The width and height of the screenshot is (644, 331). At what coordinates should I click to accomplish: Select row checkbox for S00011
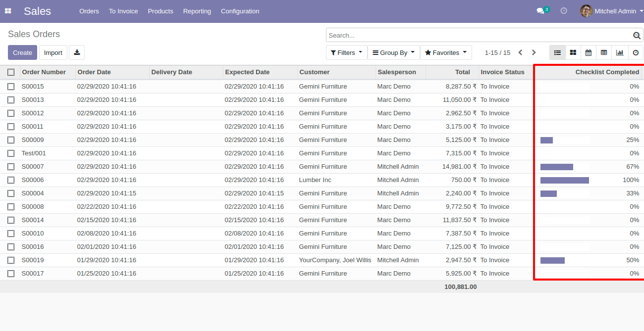point(11,127)
